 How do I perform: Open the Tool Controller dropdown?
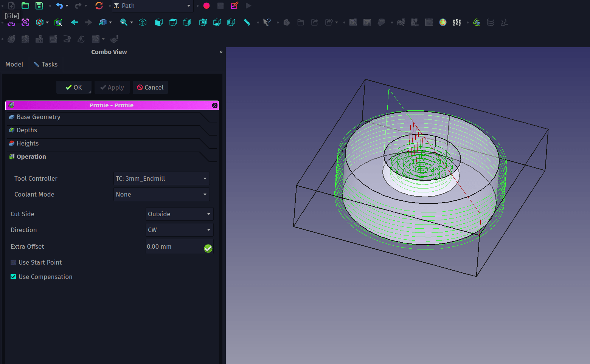click(161, 178)
